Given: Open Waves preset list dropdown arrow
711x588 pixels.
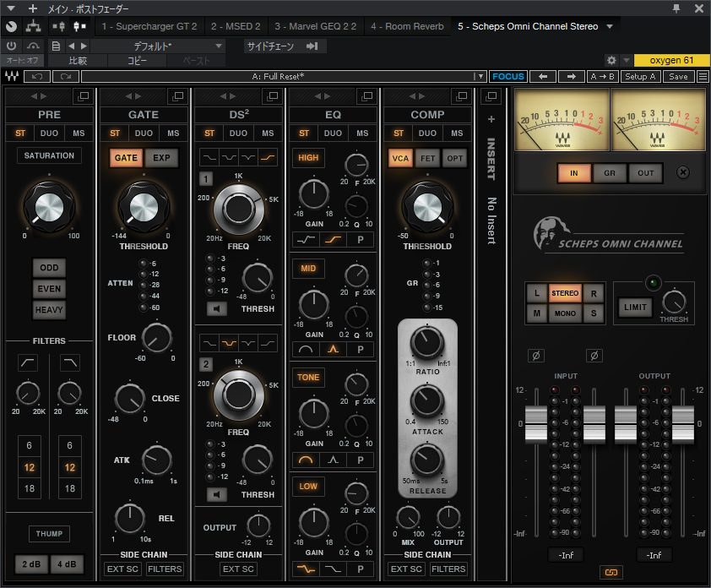Looking at the screenshot, I should tap(480, 76).
